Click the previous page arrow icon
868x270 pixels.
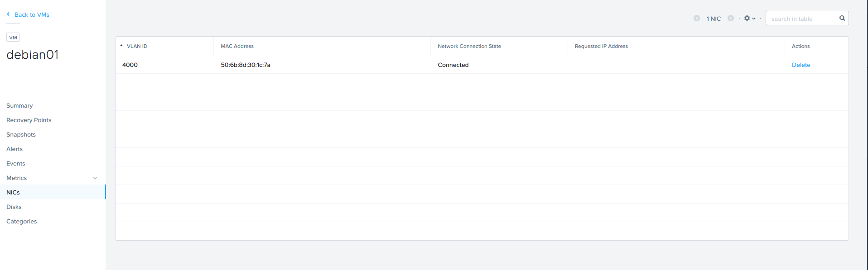(697, 18)
